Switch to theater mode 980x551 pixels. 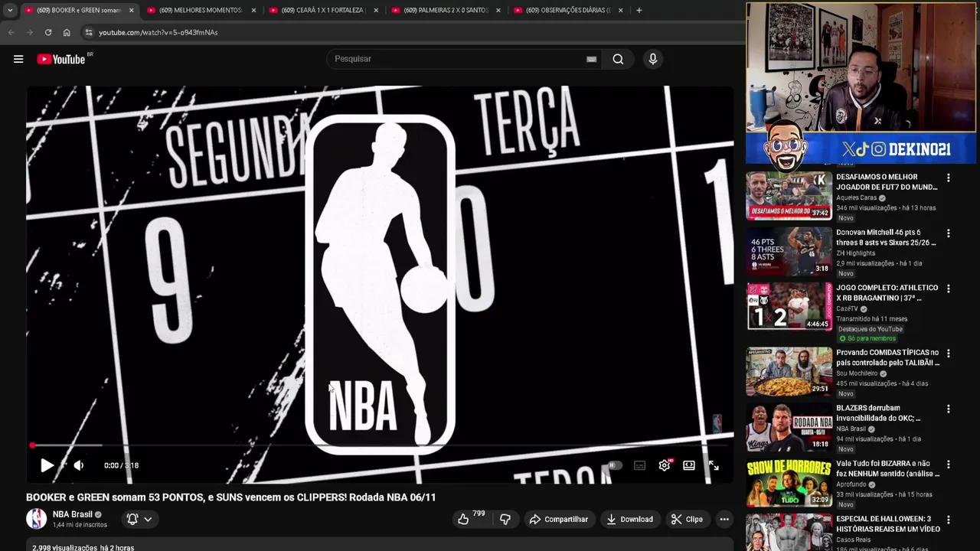pyautogui.click(x=689, y=465)
